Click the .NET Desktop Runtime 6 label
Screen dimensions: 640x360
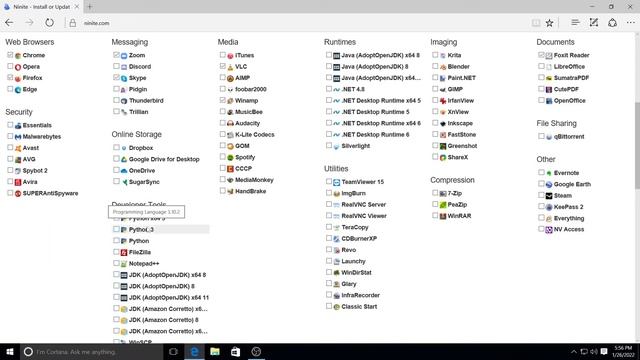375,135
